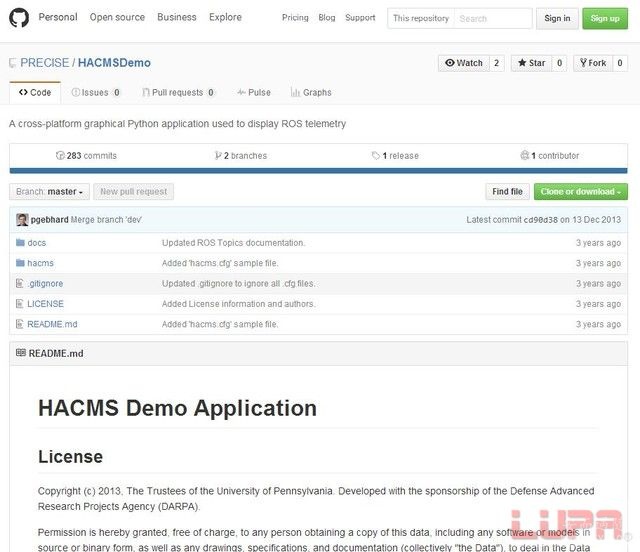Open the docs folder link

click(37, 243)
